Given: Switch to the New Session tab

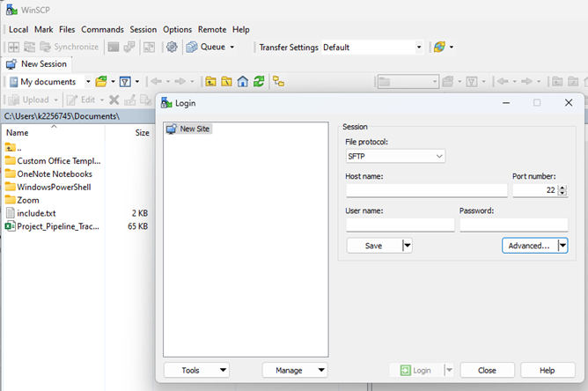Looking at the screenshot, I should pyautogui.click(x=37, y=64).
